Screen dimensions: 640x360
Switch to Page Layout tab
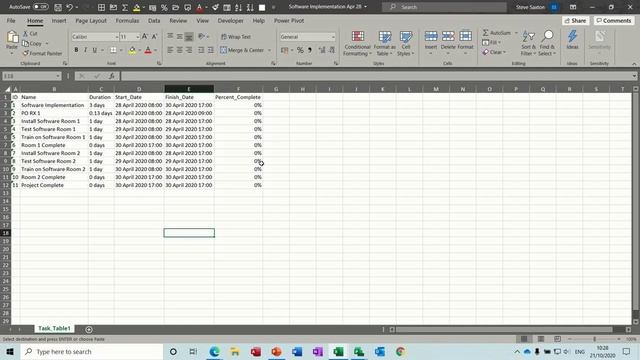[x=91, y=21]
